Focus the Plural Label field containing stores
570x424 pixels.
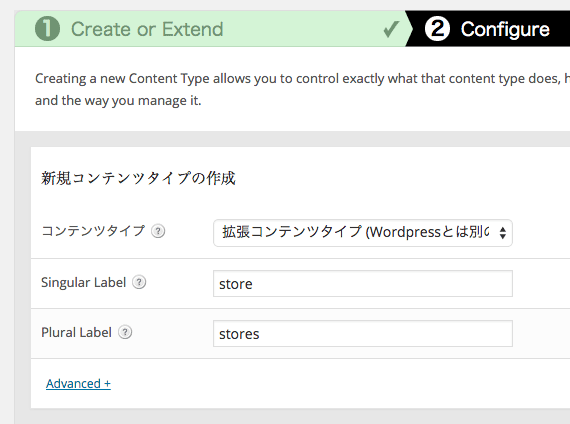click(363, 333)
